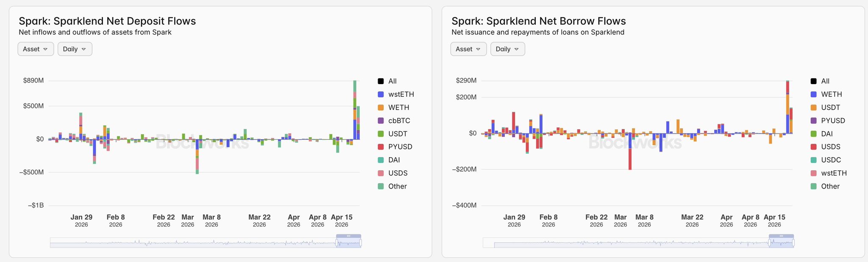Toggle DAI legend entry in deposit chart

(394, 160)
